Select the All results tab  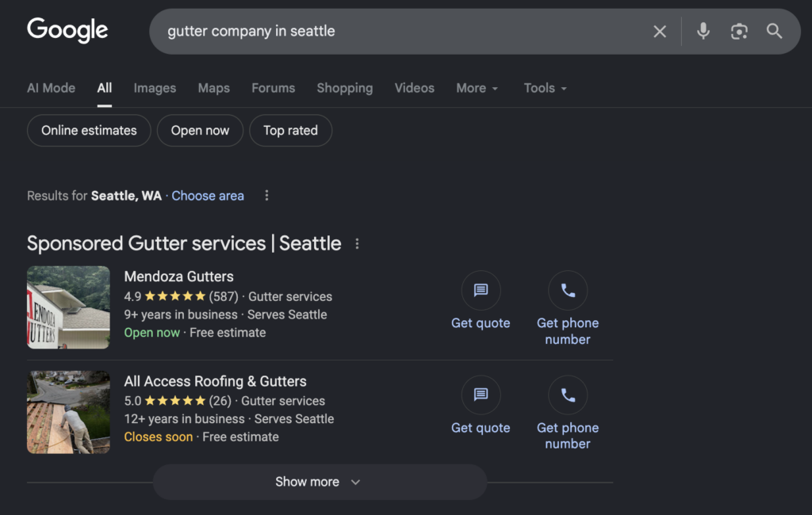104,88
